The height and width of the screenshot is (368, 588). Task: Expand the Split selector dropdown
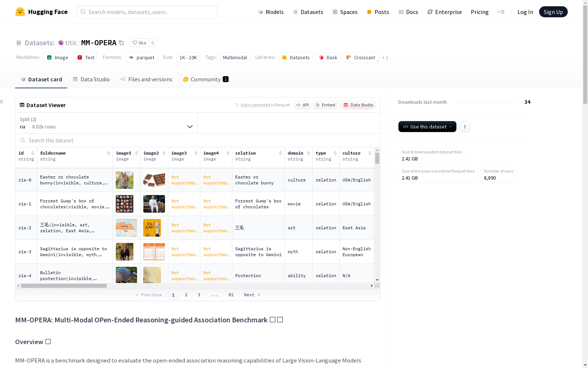tap(106, 123)
